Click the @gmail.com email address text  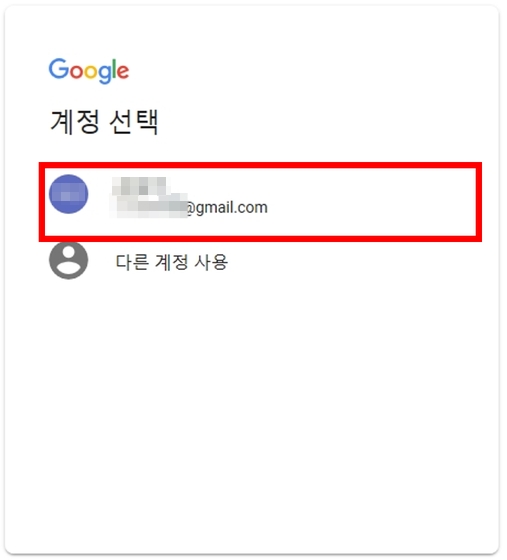coord(189,208)
